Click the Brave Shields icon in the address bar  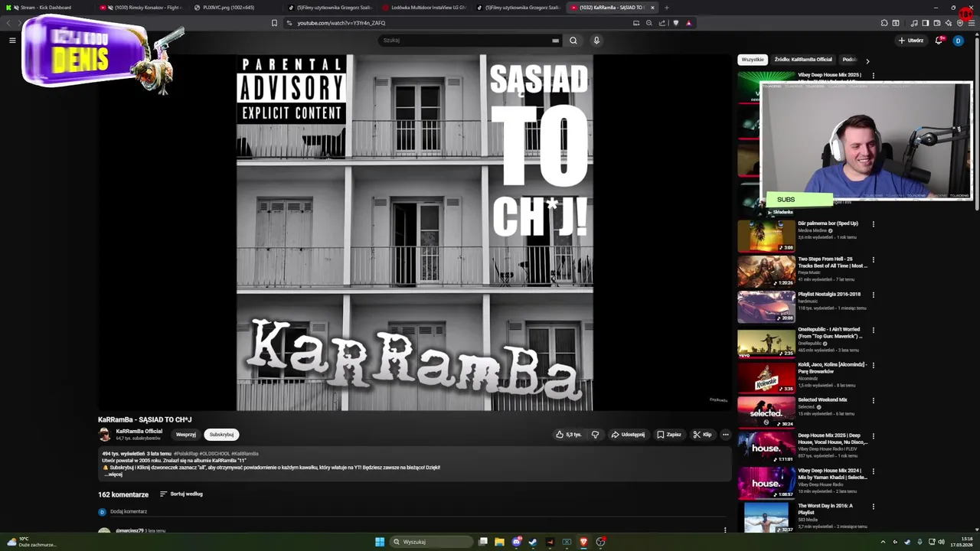point(675,23)
